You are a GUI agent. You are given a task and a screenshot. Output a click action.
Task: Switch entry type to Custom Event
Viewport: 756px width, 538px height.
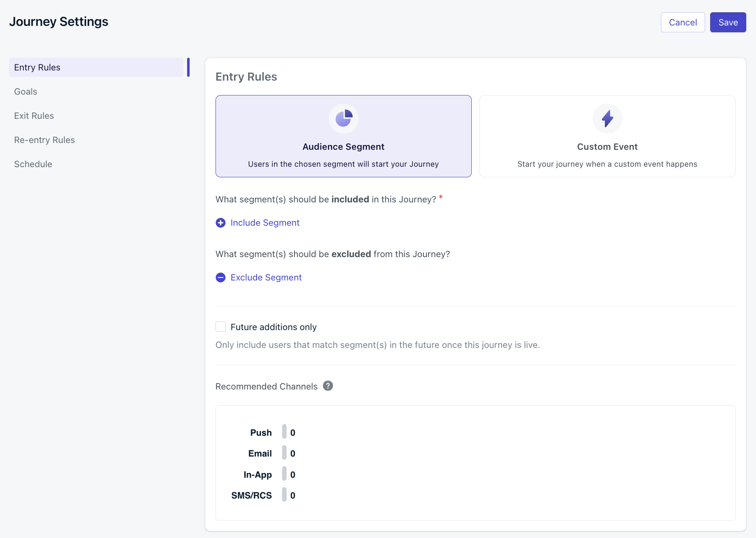pyautogui.click(x=607, y=136)
